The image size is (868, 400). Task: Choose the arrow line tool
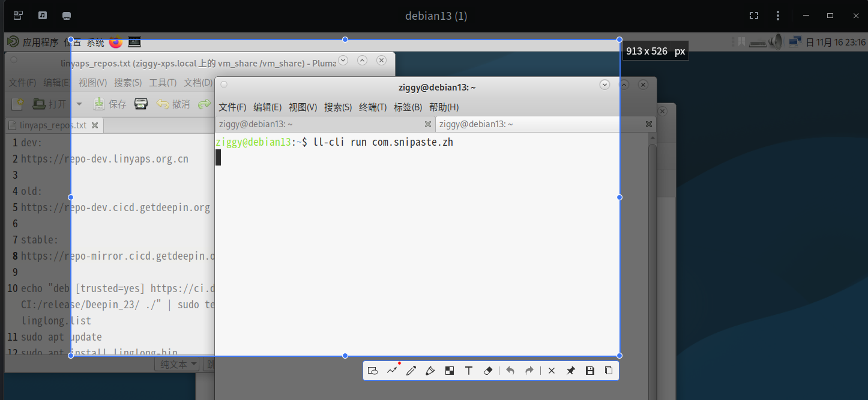(x=392, y=371)
